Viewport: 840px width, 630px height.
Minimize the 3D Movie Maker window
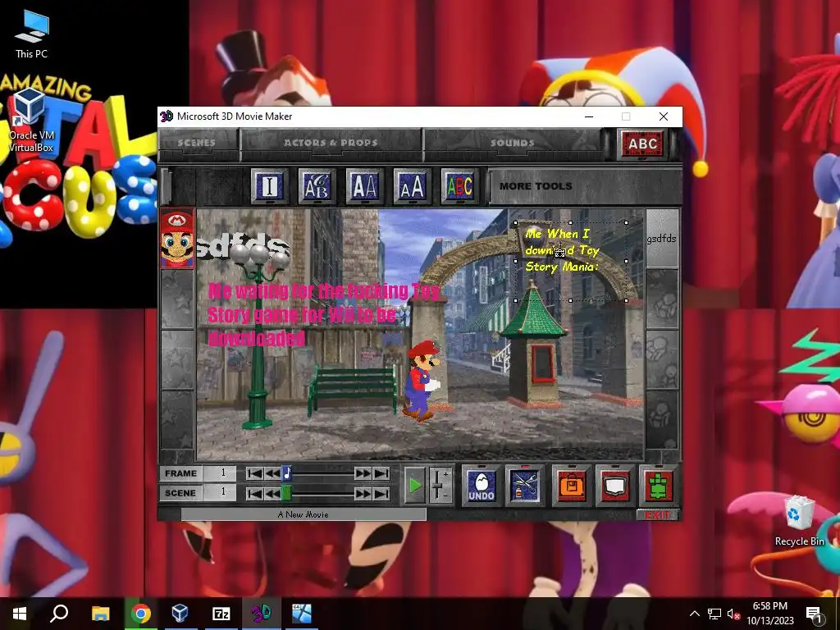(x=589, y=116)
